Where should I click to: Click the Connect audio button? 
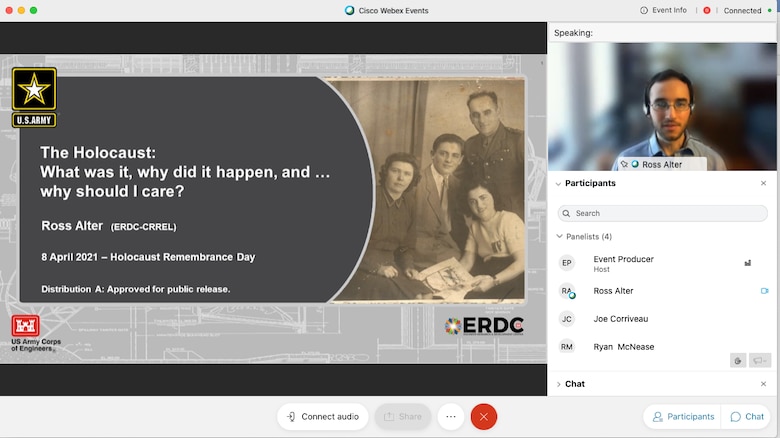click(x=323, y=417)
